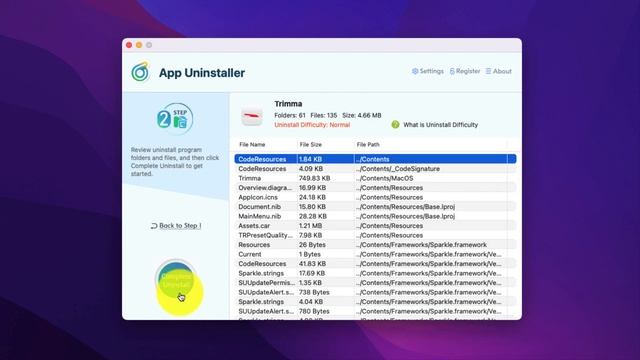
Task: Click the Files: 135 stat text
Action: click(324, 115)
